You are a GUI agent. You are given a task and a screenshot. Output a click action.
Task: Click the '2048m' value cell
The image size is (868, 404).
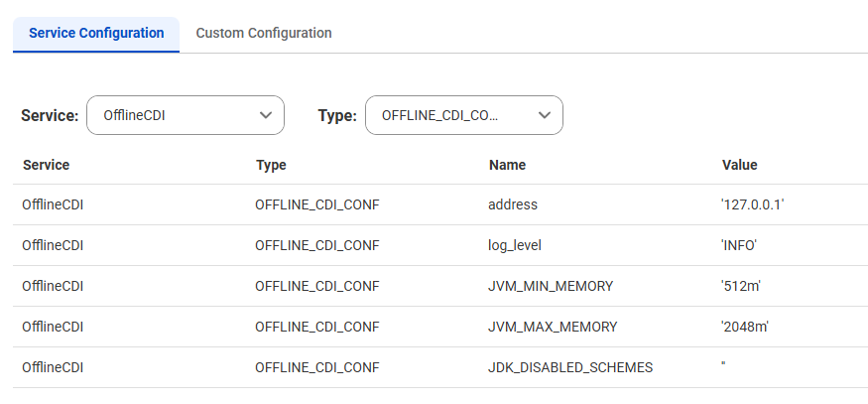pyautogui.click(x=745, y=327)
